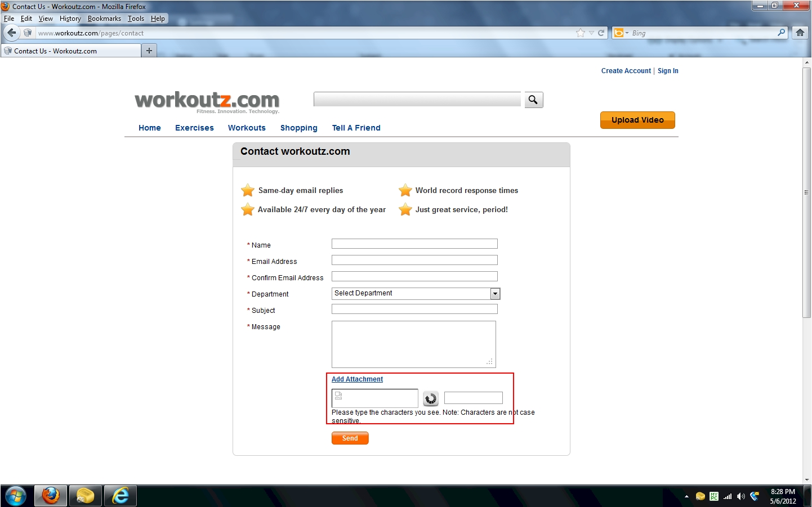Click into the Subject field
This screenshot has height=507, width=812.
pos(414,309)
